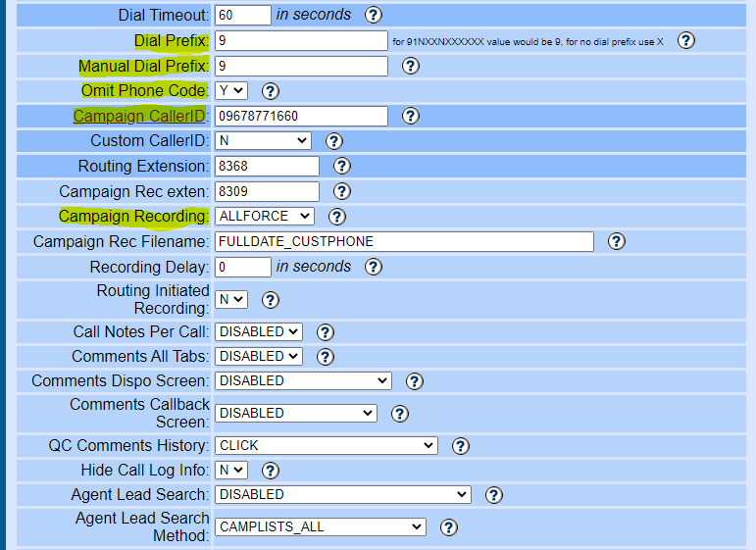
Task: Open the QC Comments History CLICK dropdown
Action: click(327, 445)
